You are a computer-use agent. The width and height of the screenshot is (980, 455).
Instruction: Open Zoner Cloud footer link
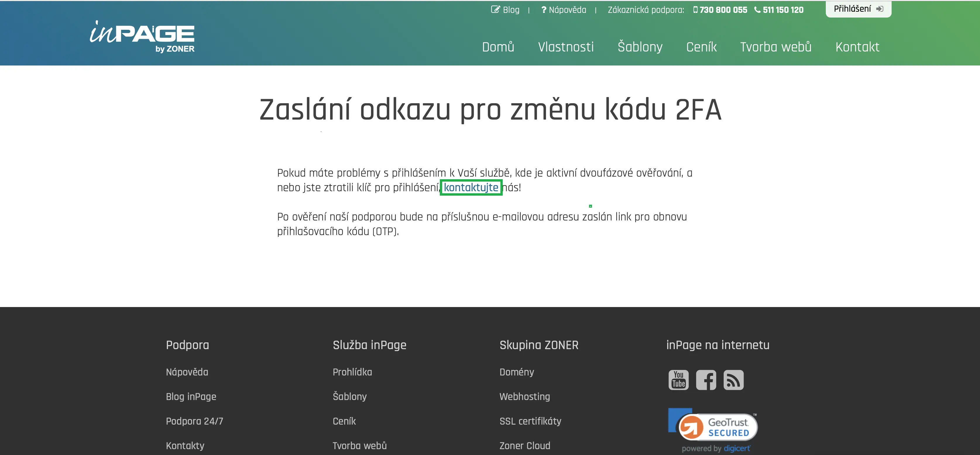[x=525, y=446]
